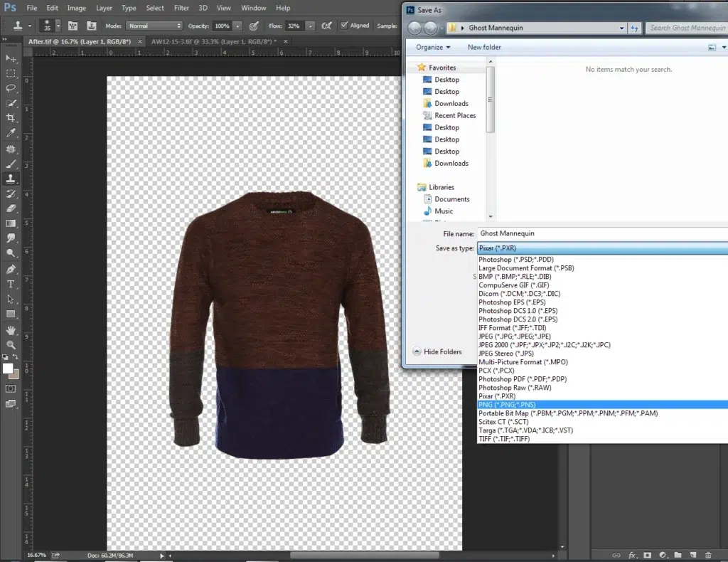Image resolution: width=728 pixels, height=562 pixels.
Task: Select the Pen tool
Action: coord(11,270)
